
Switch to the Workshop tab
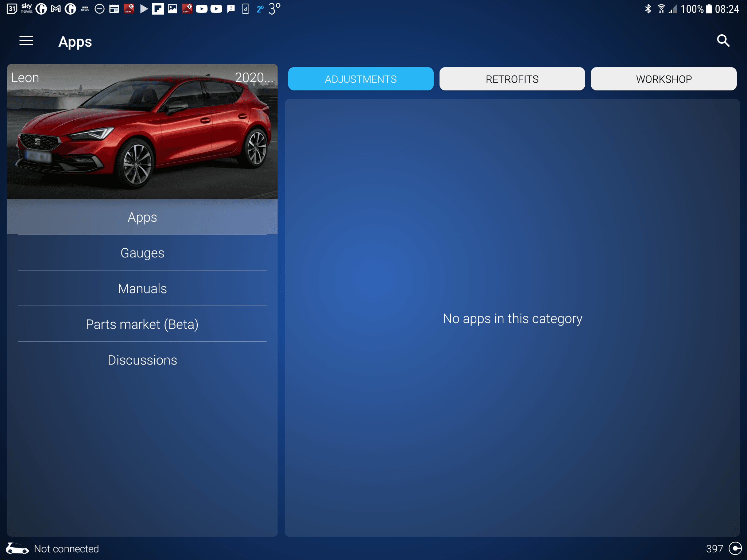[x=664, y=79]
